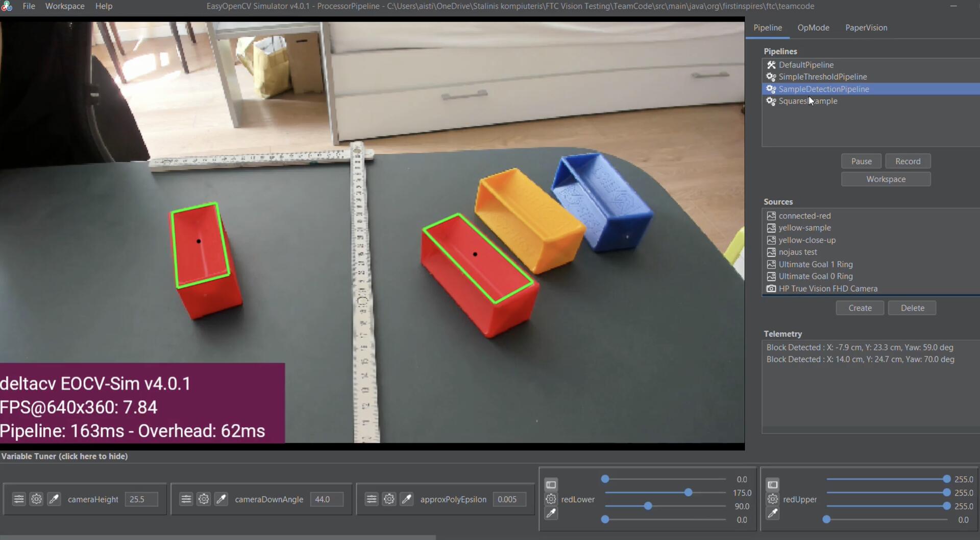The image size is (980, 540).
Task: Choose the SquaresSample pipeline entry
Action: pos(871,101)
